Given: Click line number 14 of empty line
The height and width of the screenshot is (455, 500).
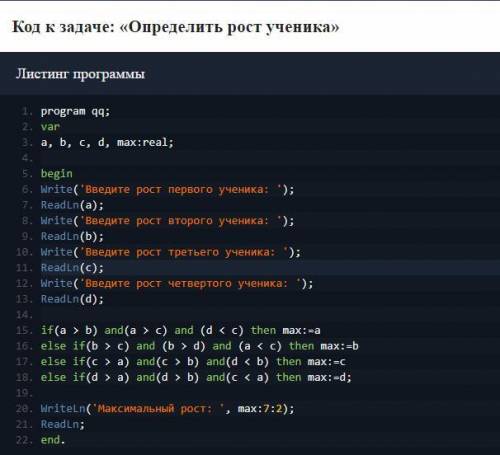Looking at the screenshot, I should pyautogui.click(x=24, y=315).
